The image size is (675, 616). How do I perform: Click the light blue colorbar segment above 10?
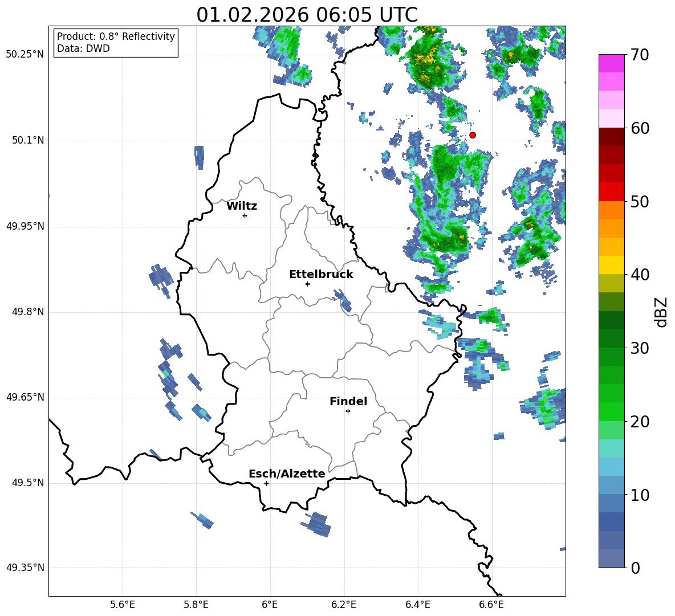(x=611, y=484)
